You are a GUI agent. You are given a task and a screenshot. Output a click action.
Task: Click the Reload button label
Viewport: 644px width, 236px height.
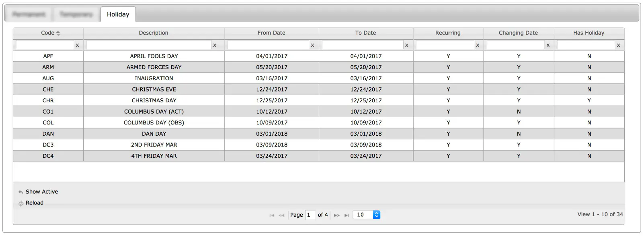point(35,203)
